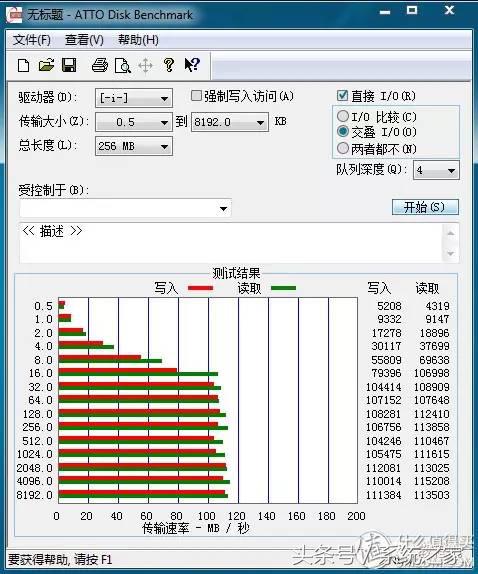Image resolution: width=478 pixels, height=574 pixels.
Task: Maximize the ATTO Disk Benchmark window
Action: pos(412,10)
